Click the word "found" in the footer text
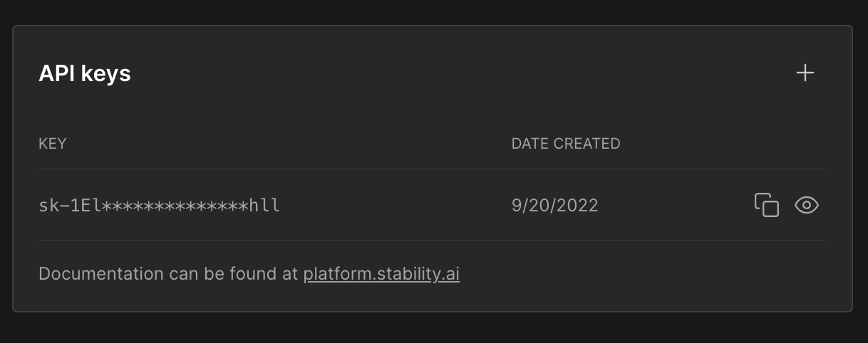 (x=250, y=274)
